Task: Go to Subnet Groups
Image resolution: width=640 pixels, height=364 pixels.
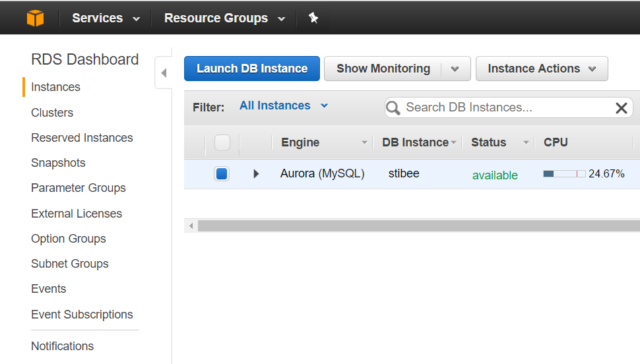Action: pyautogui.click(x=70, y=264)
